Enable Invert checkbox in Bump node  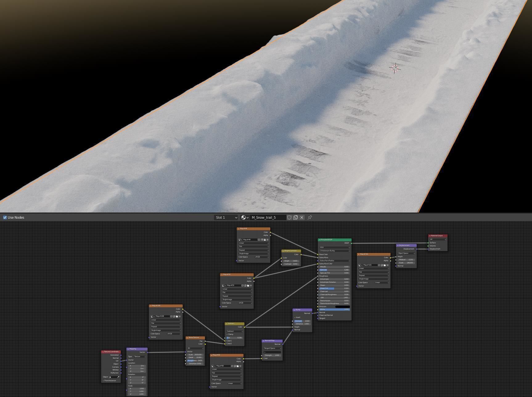point(295,317)
